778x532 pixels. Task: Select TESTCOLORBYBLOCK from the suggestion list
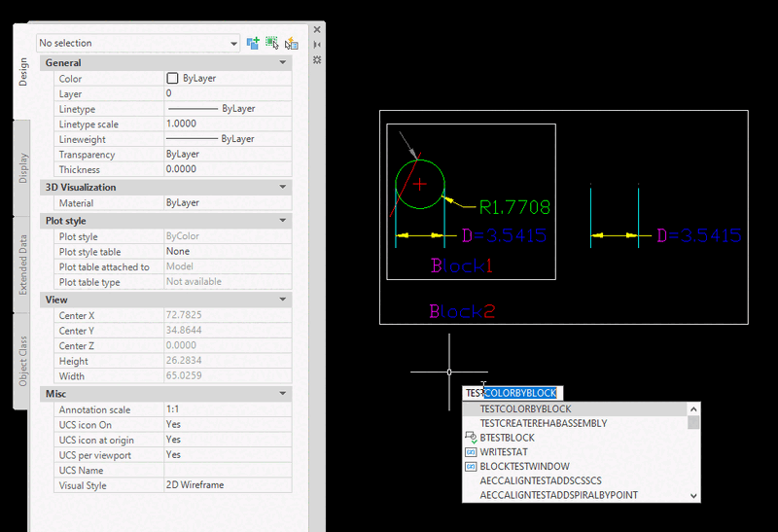click(526, 409)
